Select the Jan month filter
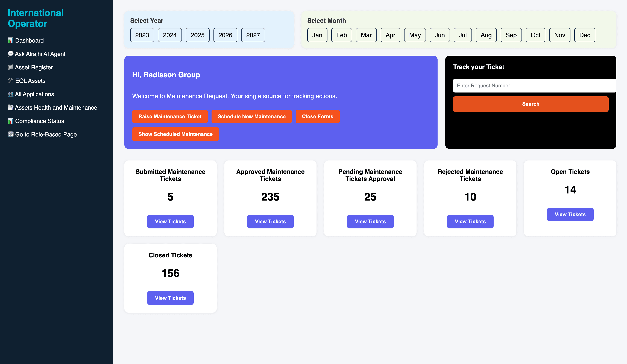This screenshot has height=364, width=627. (317, 35)
